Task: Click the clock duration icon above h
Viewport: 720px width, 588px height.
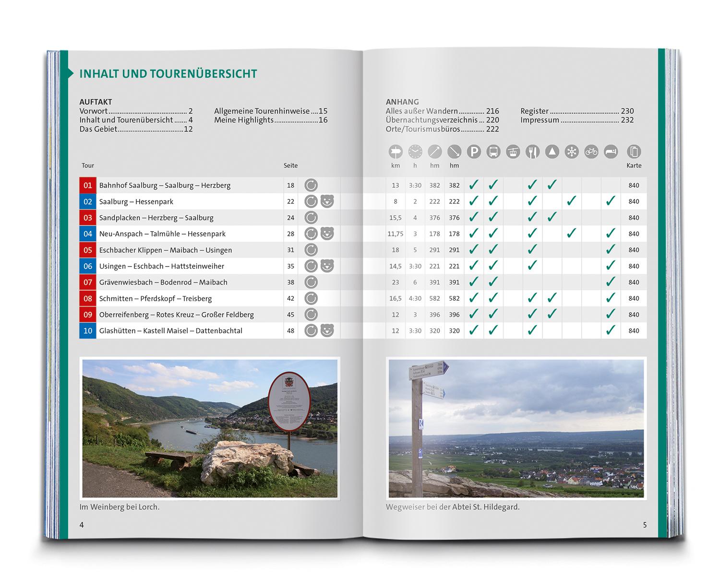Action: coord(415,152)
